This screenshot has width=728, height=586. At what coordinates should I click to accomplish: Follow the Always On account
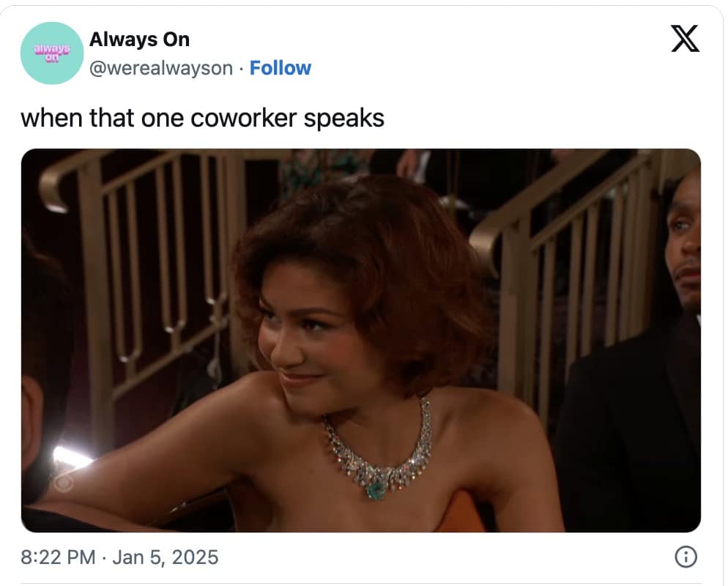point(281,68)
